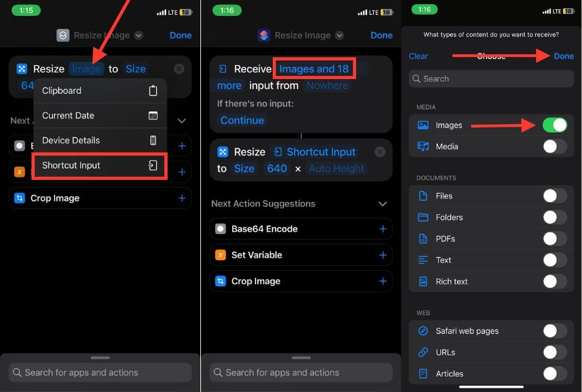Tap Resize action icon in left screen
Image resolution: width=582 pixels, height=392 pixels.
[22, 69]
